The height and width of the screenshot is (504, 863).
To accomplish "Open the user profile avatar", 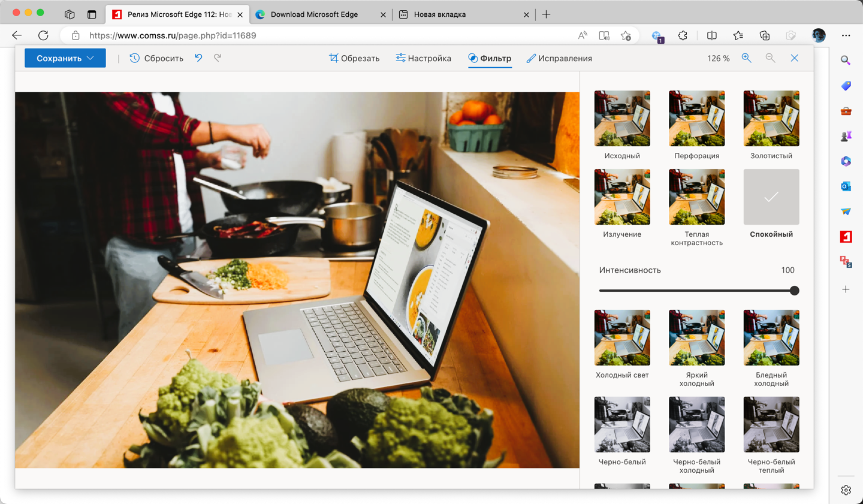I will point(819,35).
